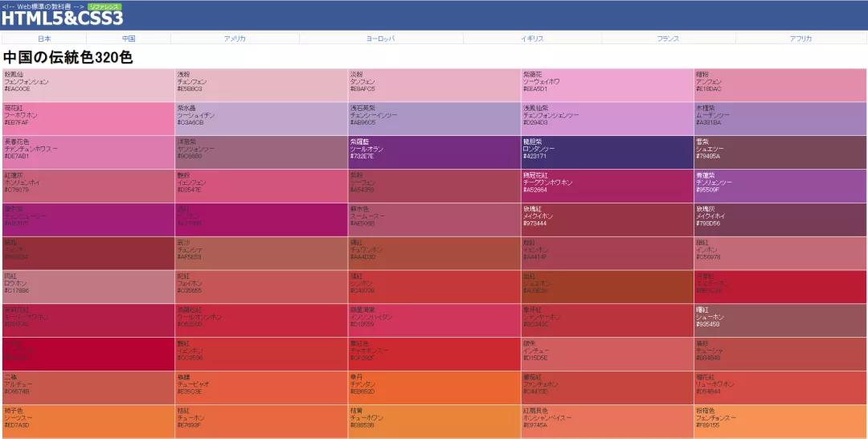Open the フランス tab

(x=668, y=39)
